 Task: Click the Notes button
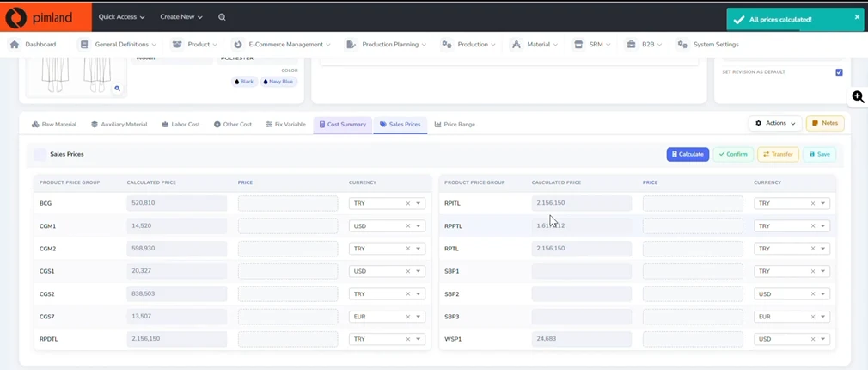click(x=825, y=124)
